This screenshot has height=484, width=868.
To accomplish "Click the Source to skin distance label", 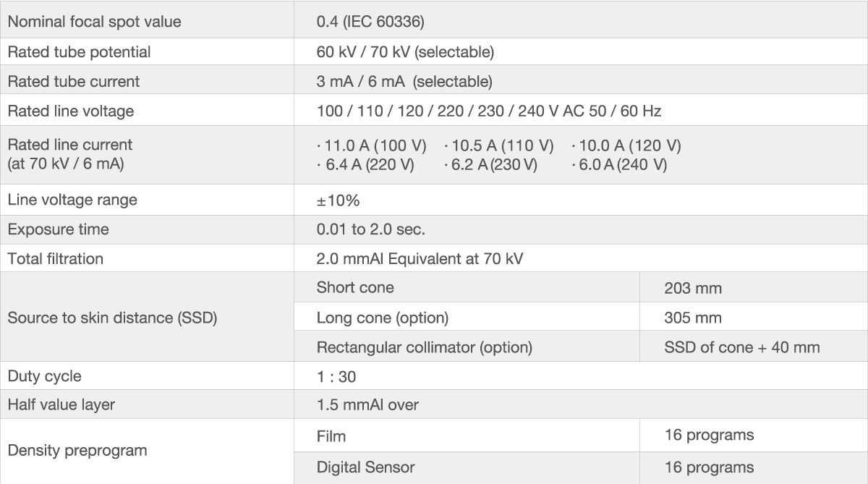I will click(112, 317).
